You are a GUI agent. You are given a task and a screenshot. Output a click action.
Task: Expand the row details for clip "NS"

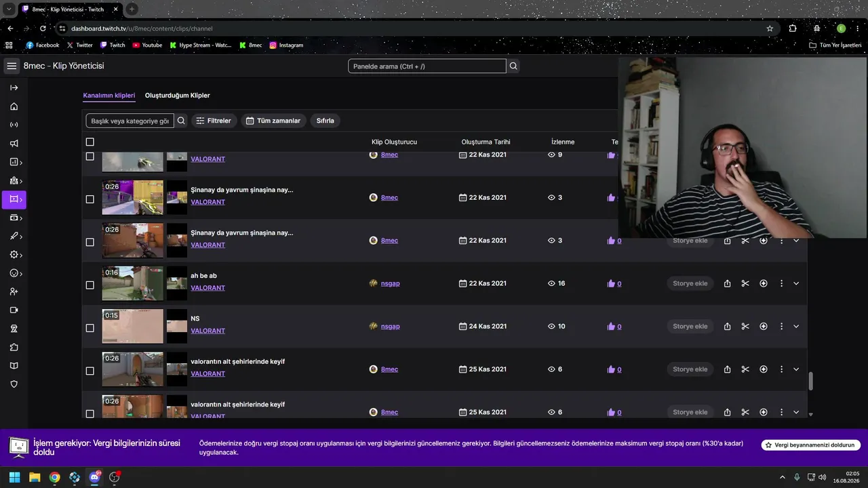pos(796,326)
